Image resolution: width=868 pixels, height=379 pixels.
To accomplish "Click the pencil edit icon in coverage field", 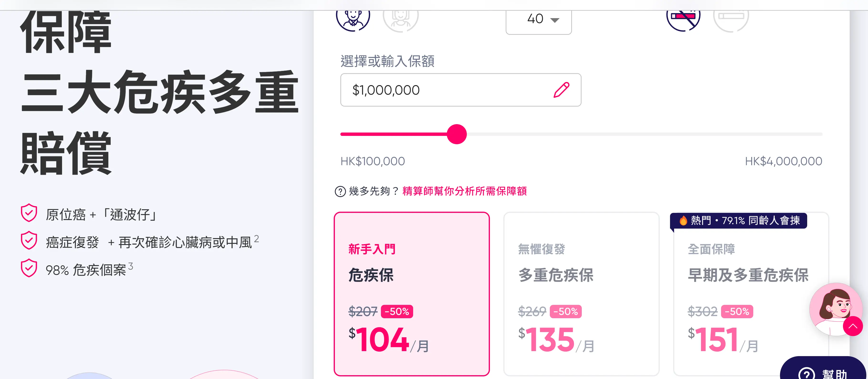I will pos(561,90).
